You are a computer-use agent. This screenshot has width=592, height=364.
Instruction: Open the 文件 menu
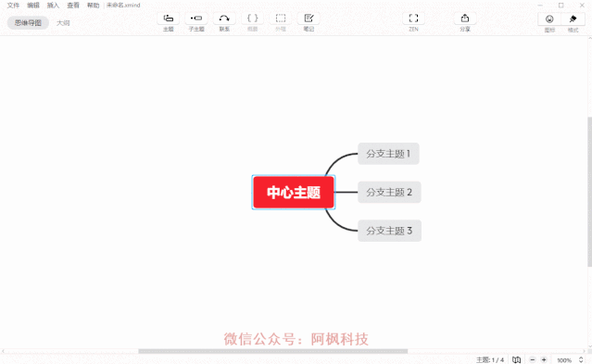coord(13,6)
